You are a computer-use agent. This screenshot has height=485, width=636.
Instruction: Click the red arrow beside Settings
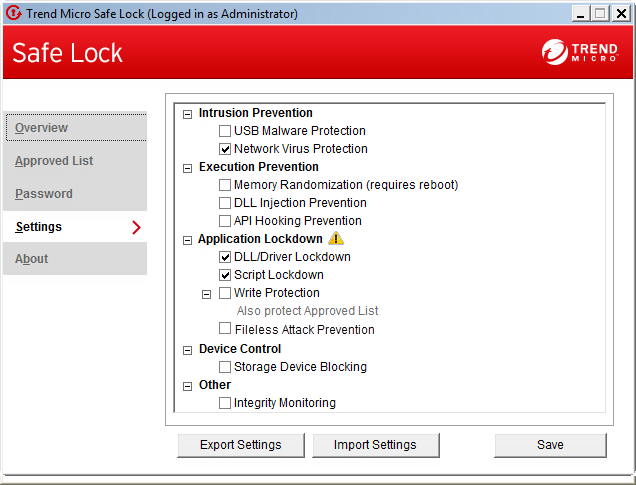point(136,227)
